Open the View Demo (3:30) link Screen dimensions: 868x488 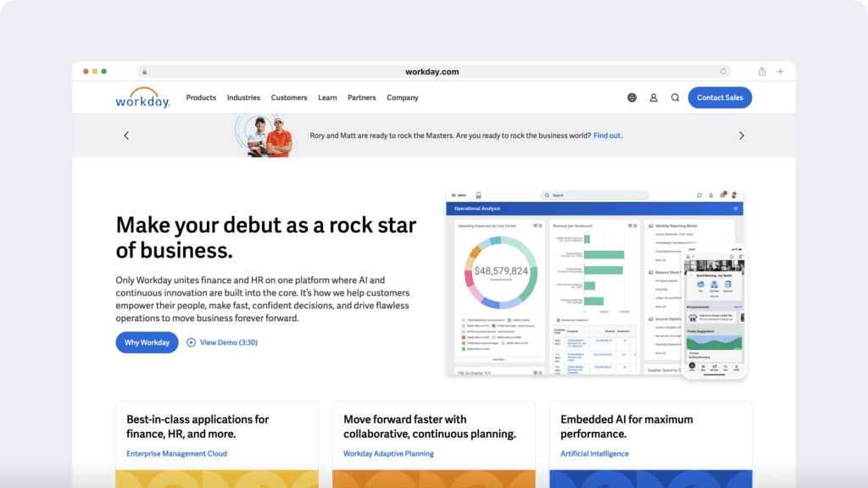(x=229, y=342)
